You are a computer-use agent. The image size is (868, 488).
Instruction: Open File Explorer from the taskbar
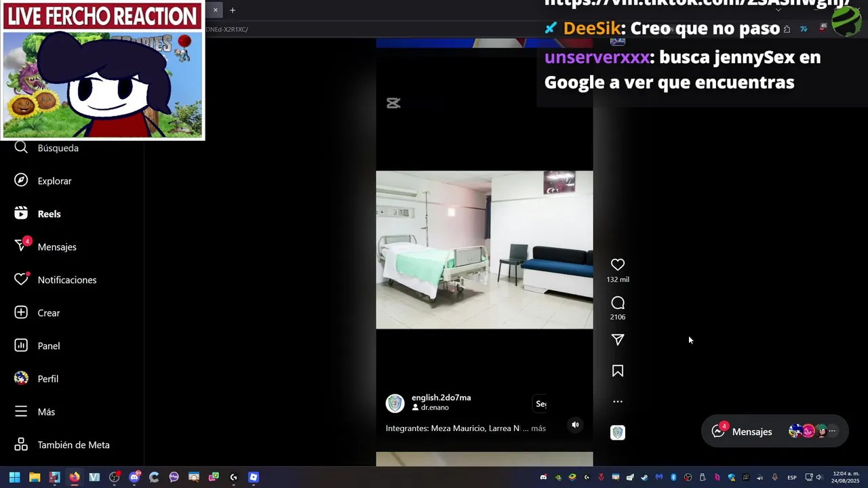pyautogui.click(x=35, y=477)
